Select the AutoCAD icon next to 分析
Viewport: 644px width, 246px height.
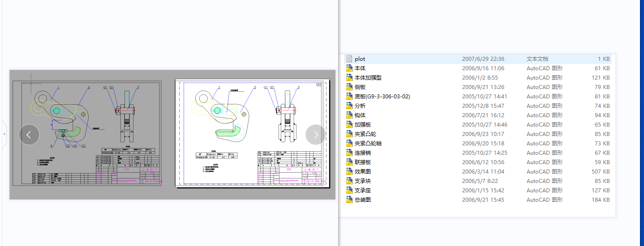[350, 106]
